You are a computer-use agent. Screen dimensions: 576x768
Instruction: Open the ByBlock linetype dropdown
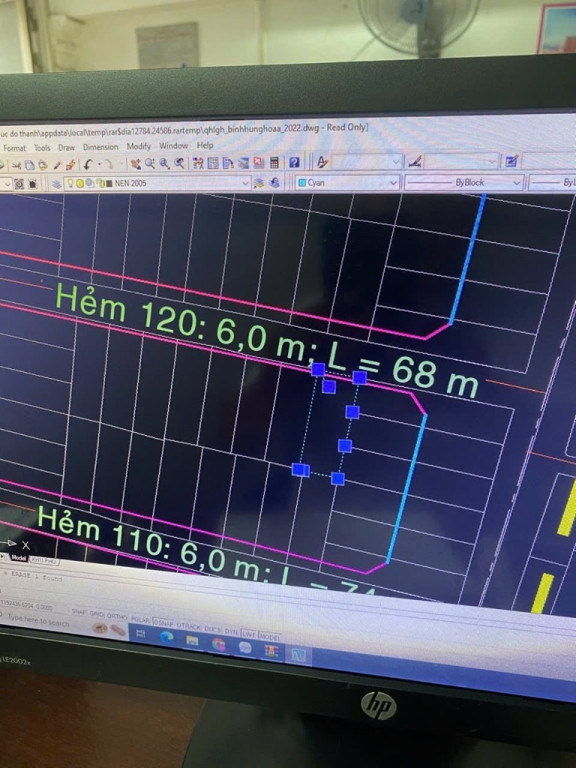point(517,182)
